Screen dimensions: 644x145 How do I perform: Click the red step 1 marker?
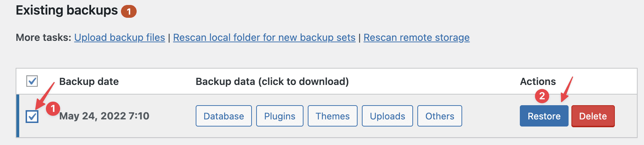[x=53, y=108]
